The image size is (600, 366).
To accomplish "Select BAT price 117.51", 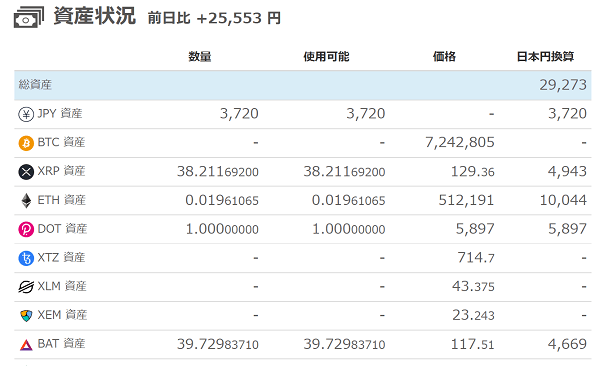I will click(x=473, y=344).
